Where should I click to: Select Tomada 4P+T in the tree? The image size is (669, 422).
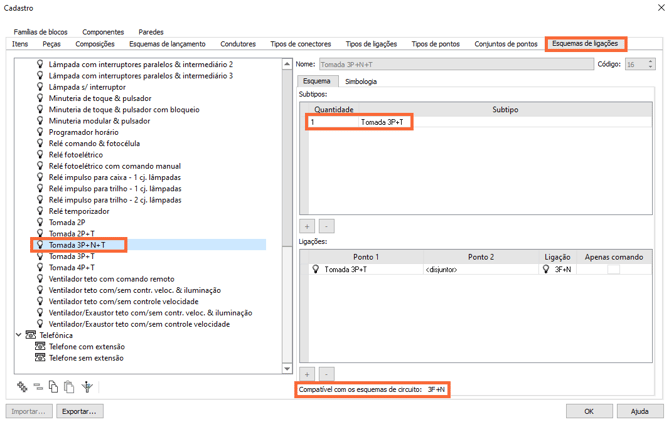click(x=72, y=268)
